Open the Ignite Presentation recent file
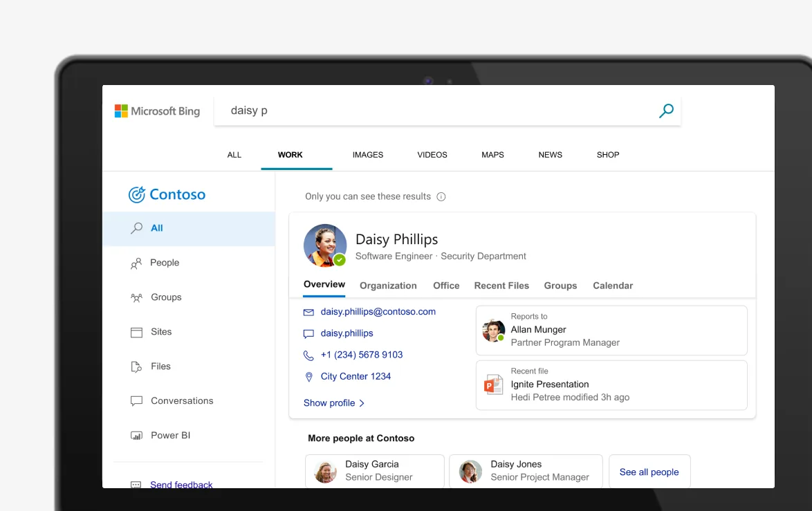 611,385
